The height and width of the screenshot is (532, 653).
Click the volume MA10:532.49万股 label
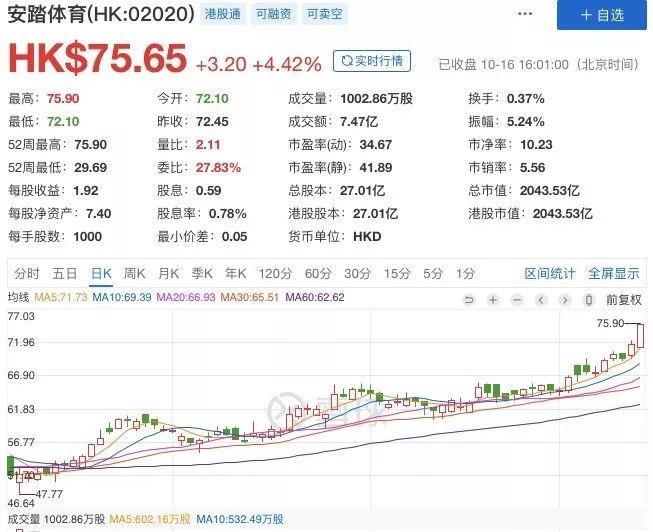pyautogui.click(x=240, y=520)
